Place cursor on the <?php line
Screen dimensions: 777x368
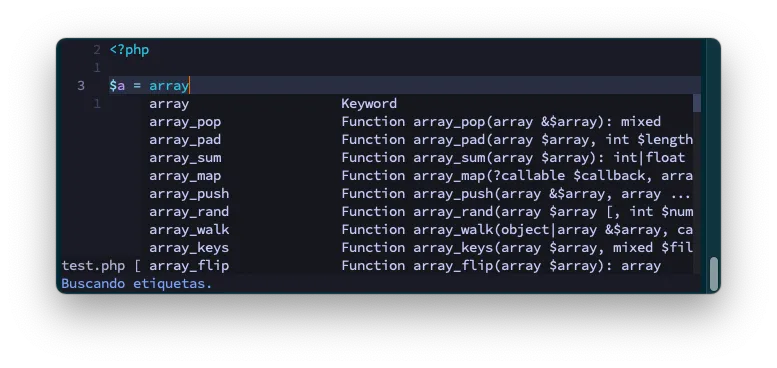pyautogui.click(x=129, y=50)
